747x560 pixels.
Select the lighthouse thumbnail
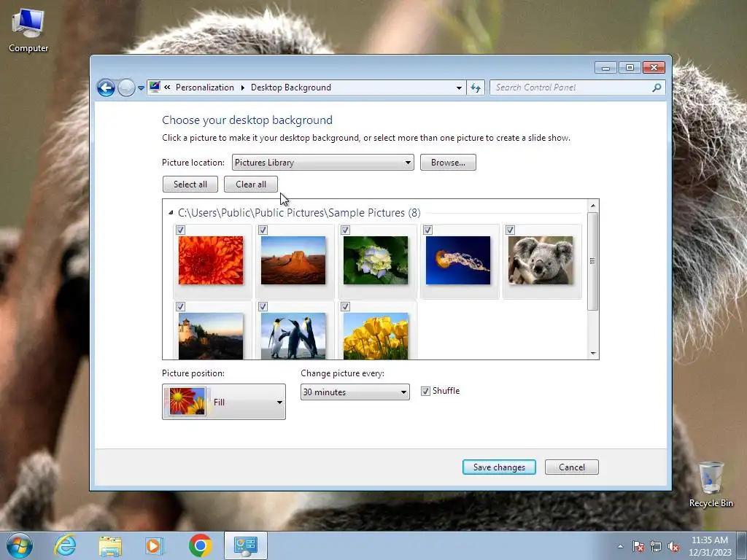(211, 335)
